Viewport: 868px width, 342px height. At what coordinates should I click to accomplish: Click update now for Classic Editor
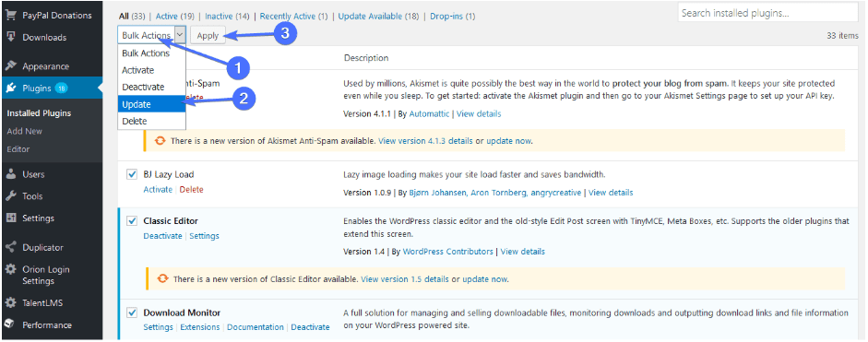point(484,279)
